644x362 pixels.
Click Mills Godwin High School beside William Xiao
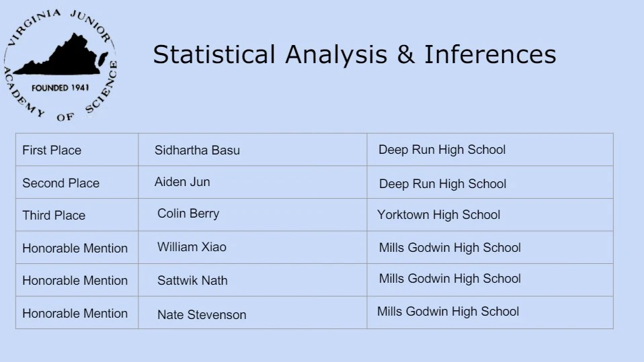pyautogui.click(x=450, y=248)
